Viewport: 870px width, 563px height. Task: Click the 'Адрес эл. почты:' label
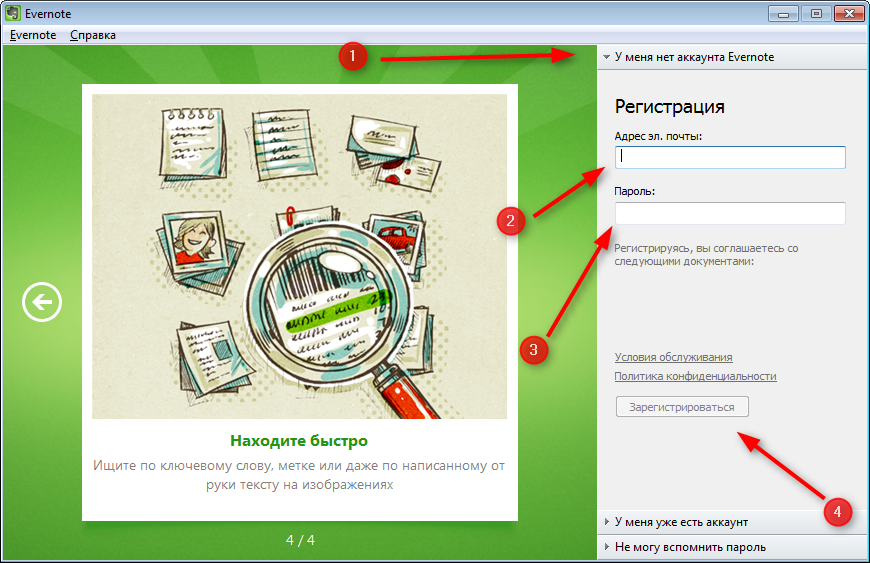point(658,136)
